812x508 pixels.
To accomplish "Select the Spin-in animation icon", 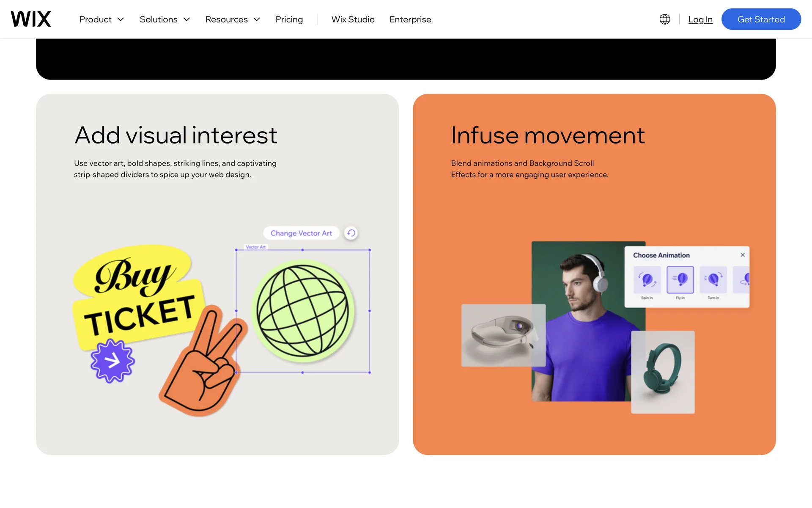I will click(647, 279).
